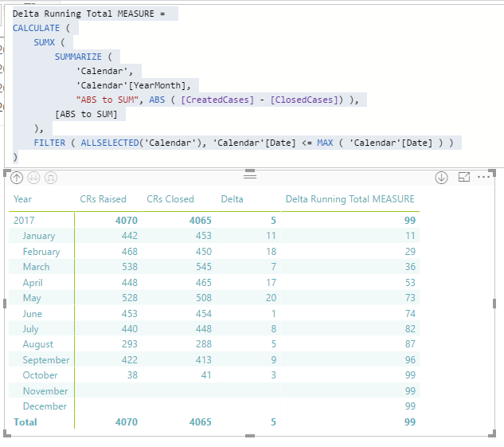Enable drill down mode arrow icon
The height and width of the screenshot is (447, 504).
pyautogui.click(x=441, y=178)
